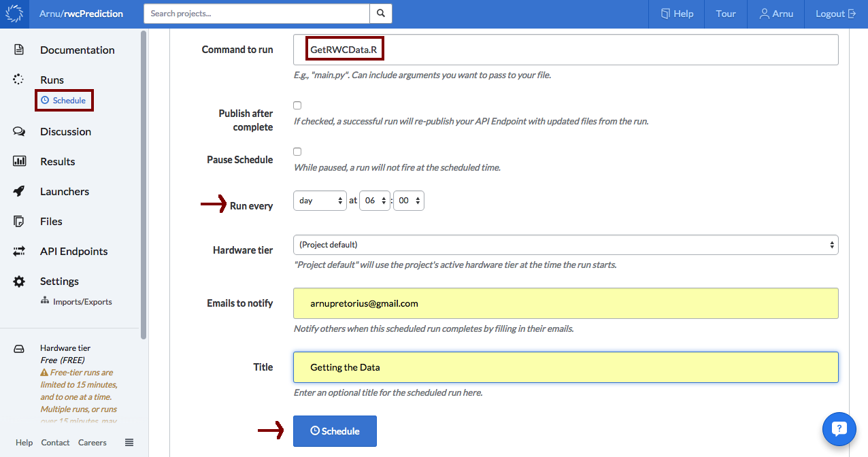
Task: Open the hour dropdown set to 06
Action: (374, 200)
